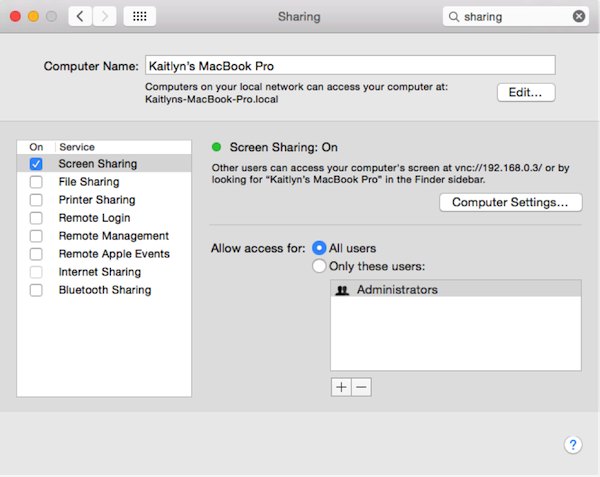This screenshot has width=600, height=477.
Task: Show all preferences grid icon
Action: coord(140,16)
